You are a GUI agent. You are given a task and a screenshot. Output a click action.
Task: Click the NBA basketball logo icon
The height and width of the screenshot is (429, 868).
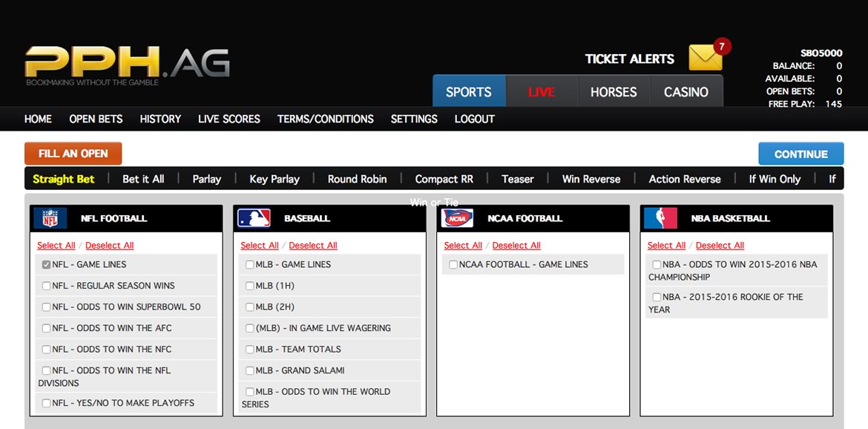[660, 218]
